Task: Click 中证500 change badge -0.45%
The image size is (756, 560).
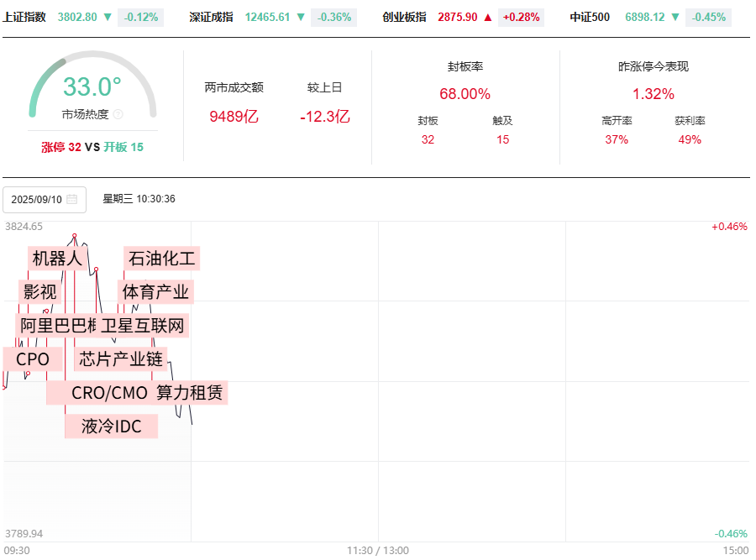Action: (708, 17)
